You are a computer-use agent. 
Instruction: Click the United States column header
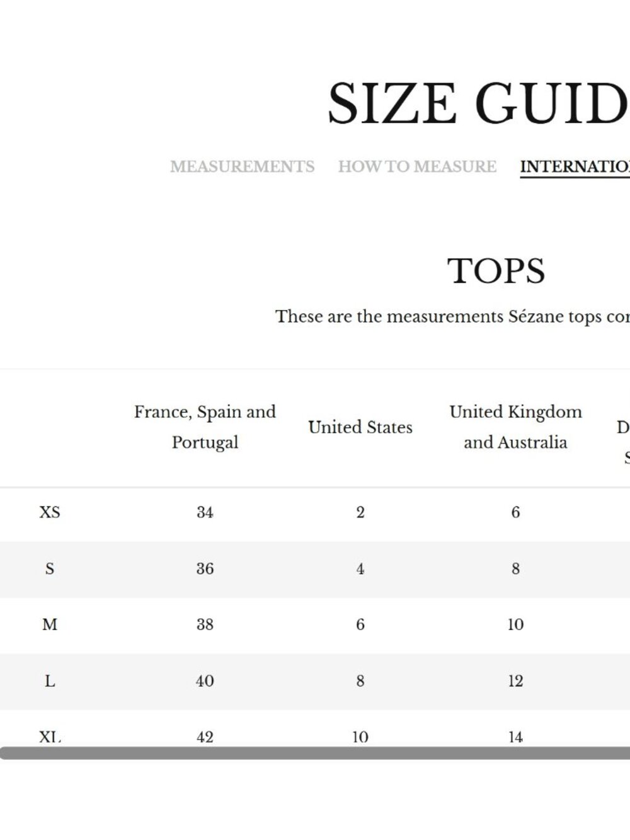coord(360,427)
